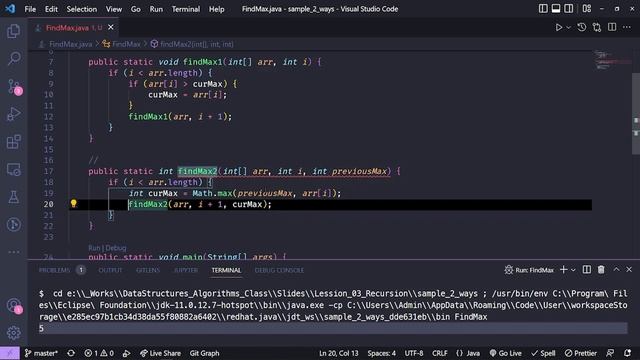
Task: Start Live Share session
Action: [x=160, y=353]
